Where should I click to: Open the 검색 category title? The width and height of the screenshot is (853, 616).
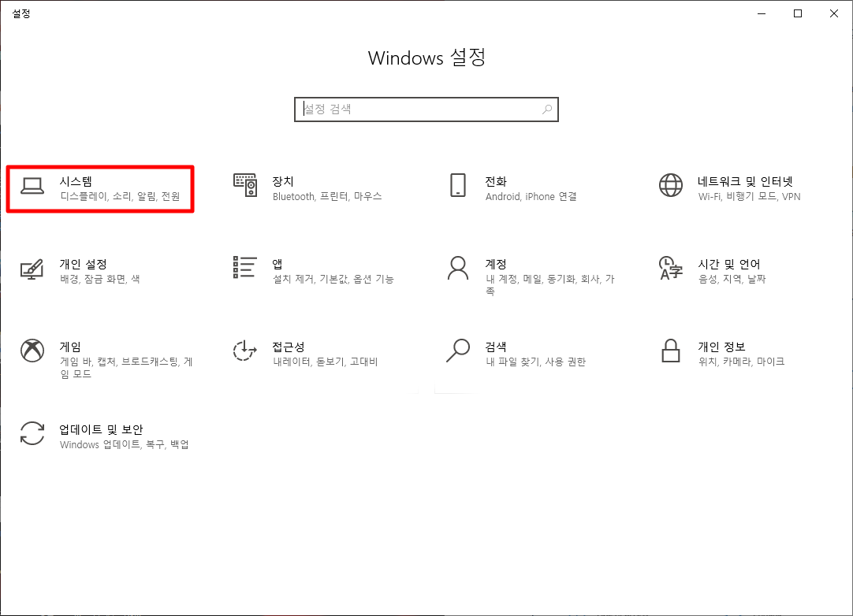coord(496,347)
